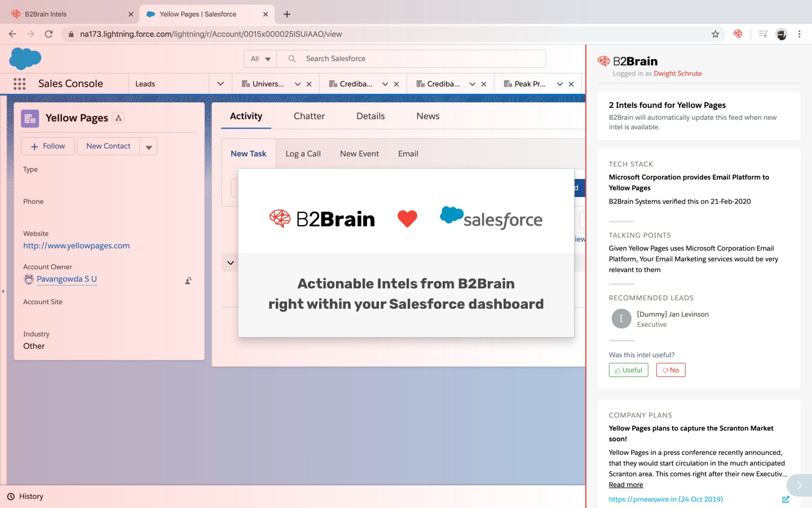812x508 pixels.
Task: Open the yellowpages.com website link
Action: point(77,246)
